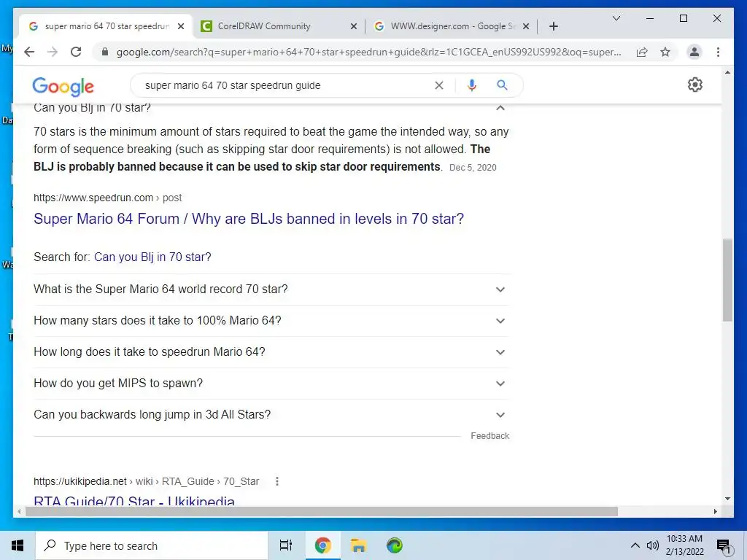Open a new browser tab

(553, 26)
